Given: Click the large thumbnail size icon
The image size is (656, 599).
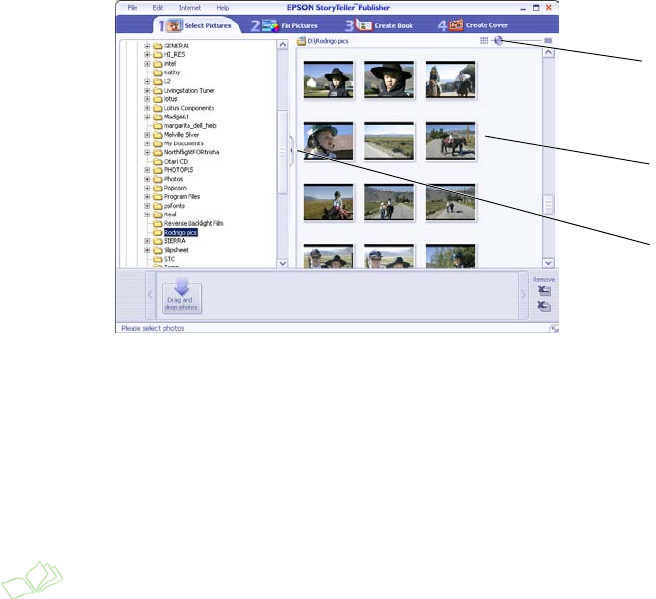Looking at the screenshot, I should click(x=548, y=41).
